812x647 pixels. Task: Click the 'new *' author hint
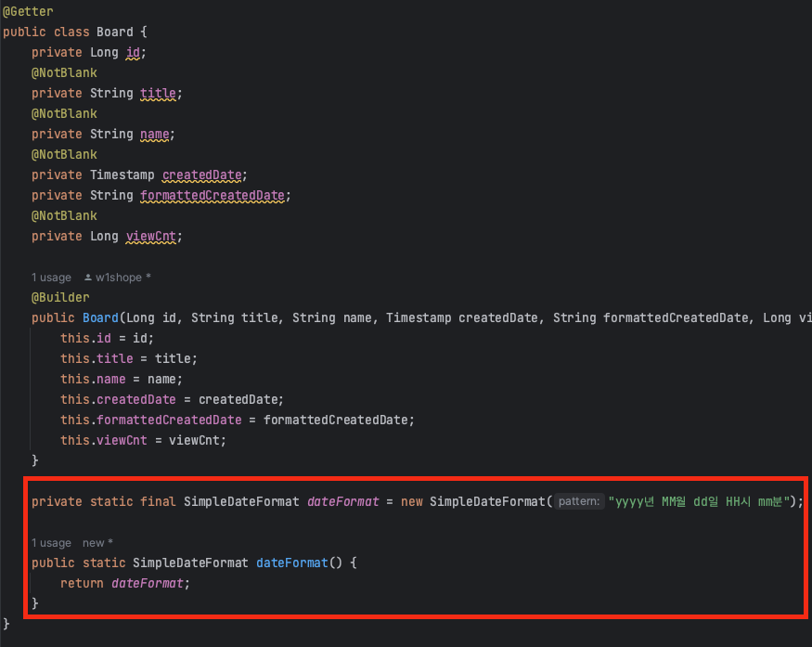click(97, 543)
